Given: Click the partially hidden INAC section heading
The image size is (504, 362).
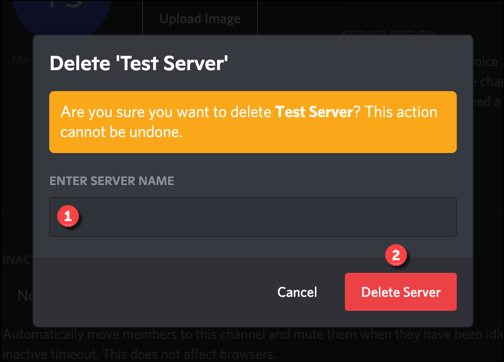Looking at the screenshot, I should [x=18, y=259].
